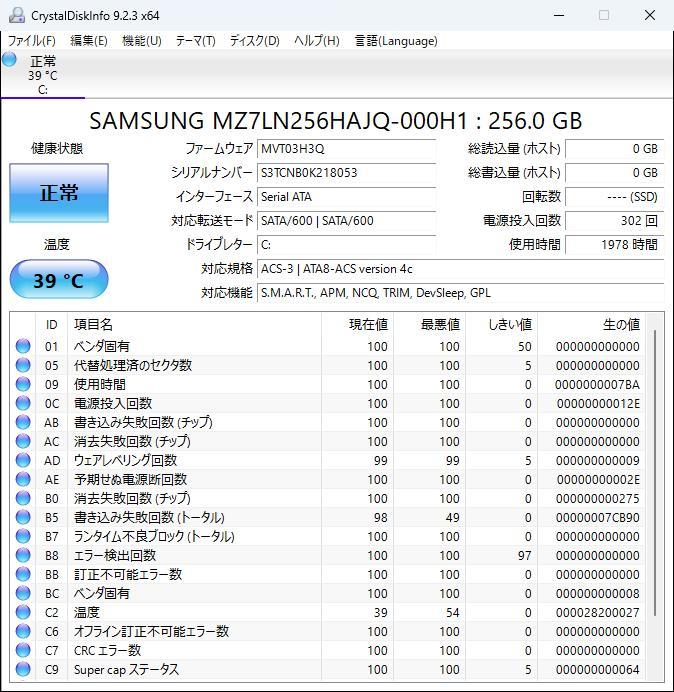Click status orb for 代替処理済のセクタ数
674x692 pixels.
point(23,365)
